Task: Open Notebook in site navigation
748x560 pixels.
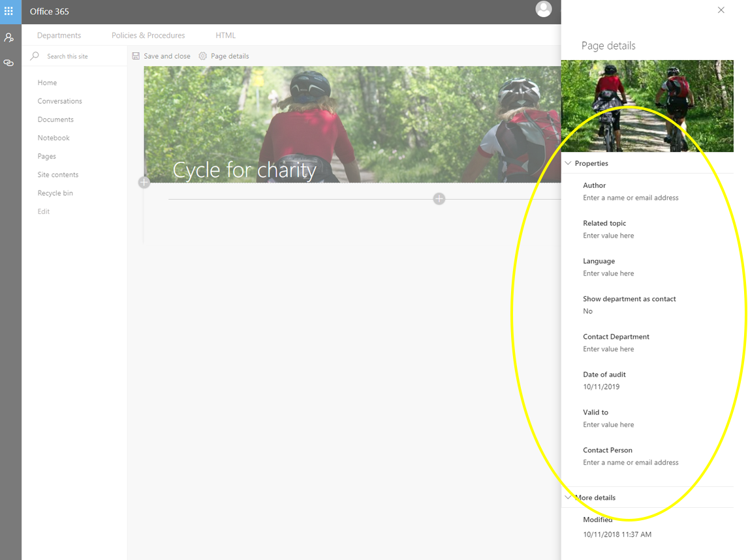Action: (x=54, y=138)
